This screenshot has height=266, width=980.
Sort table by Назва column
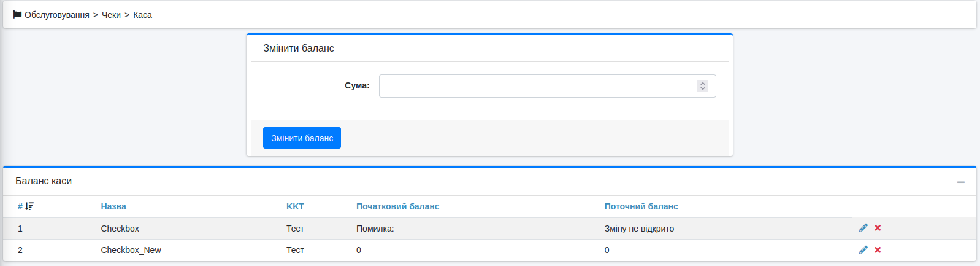tap(113, 206)
